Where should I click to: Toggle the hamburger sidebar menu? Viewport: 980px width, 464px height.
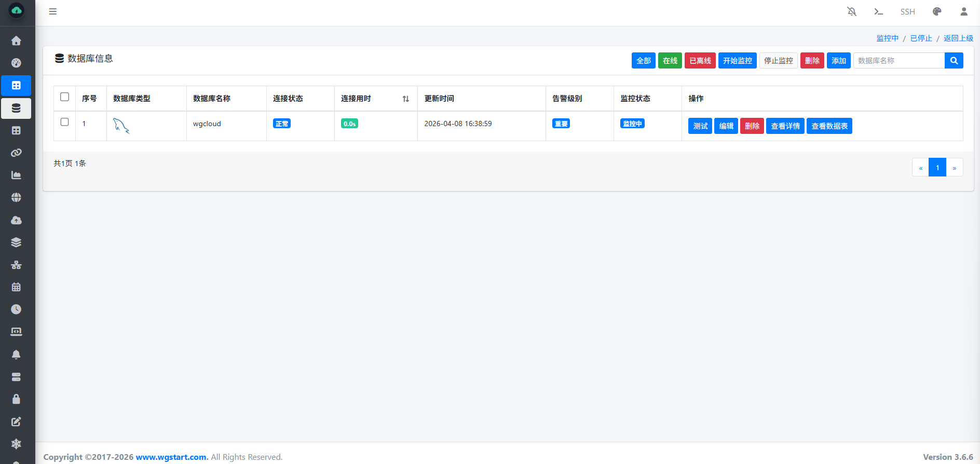coord(52,11)
